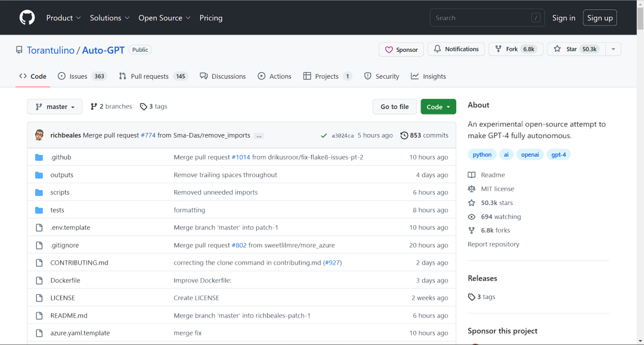Click the file icon next to CONTRIBUTING.md

[x=39, y=263]
